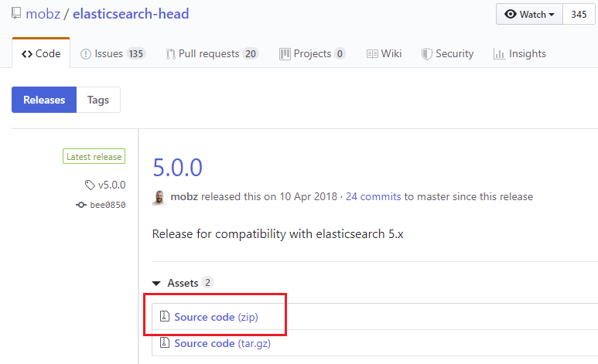Image resolution: width=598 pixels, height=364 pixels.
Task: Open the Wiki tab
Action: 384,54
